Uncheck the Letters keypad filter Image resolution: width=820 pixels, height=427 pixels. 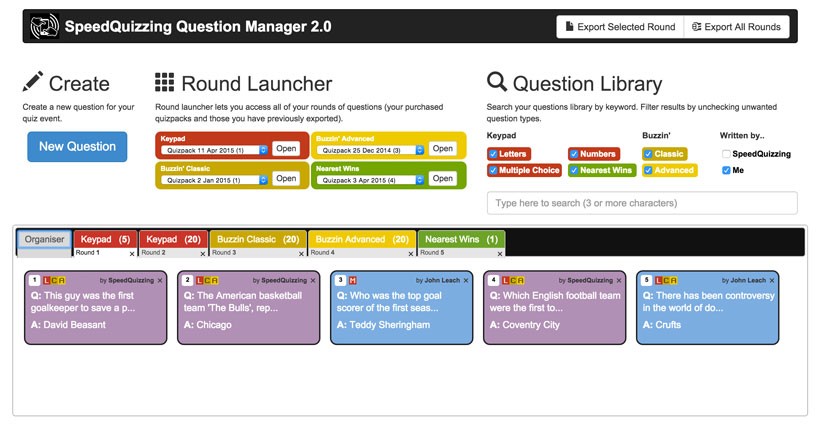493,154
